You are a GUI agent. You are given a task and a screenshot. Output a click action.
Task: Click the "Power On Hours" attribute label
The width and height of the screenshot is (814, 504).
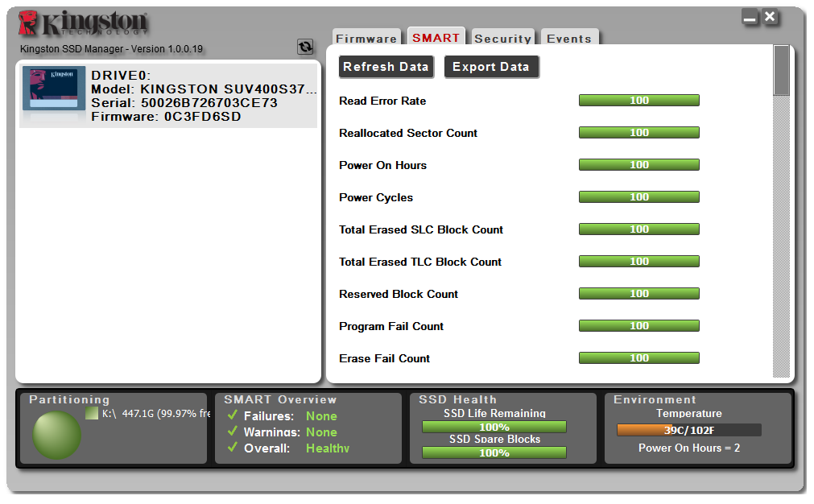(x=383, y=165)
